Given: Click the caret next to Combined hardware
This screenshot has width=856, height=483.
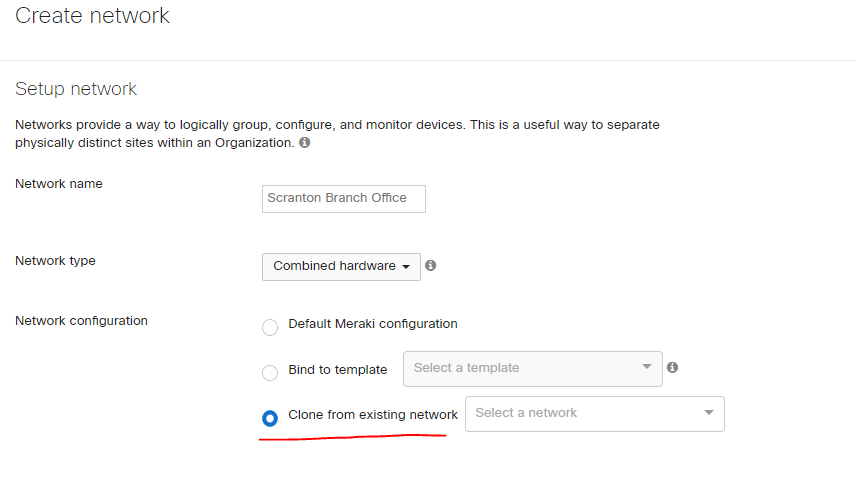Looking at the screenshot, I should [x=406, y=267].
